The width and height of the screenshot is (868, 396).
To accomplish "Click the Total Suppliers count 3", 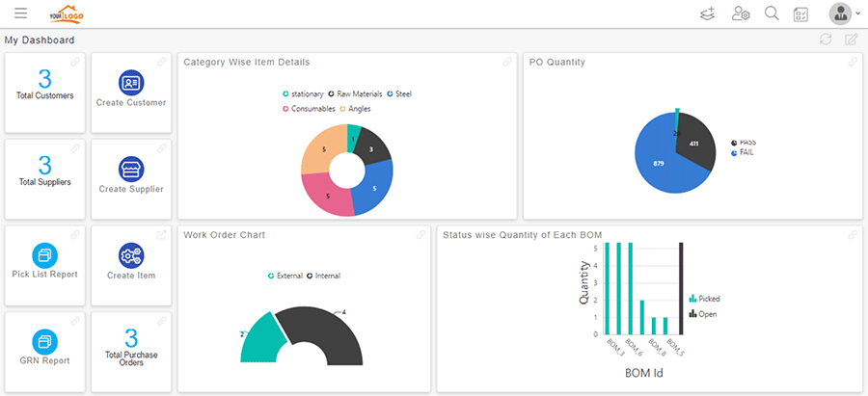I will [x=44, y=166].
